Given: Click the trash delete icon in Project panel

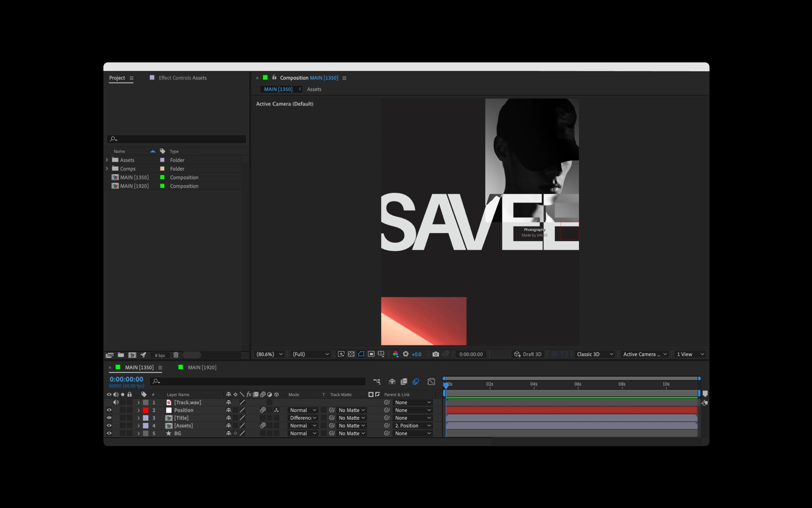Looking at the screenshot, I should tap(176, 355).
